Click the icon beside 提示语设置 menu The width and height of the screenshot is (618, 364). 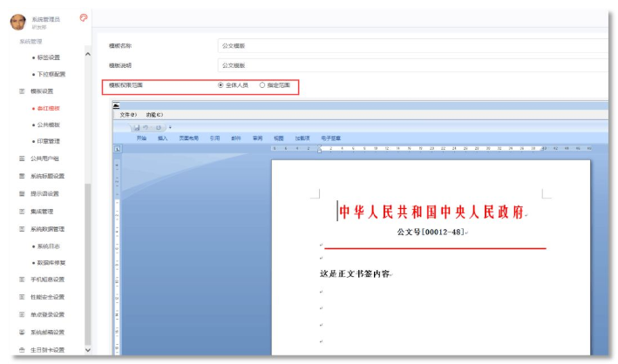pyautogui.click(x=22, y=193)
